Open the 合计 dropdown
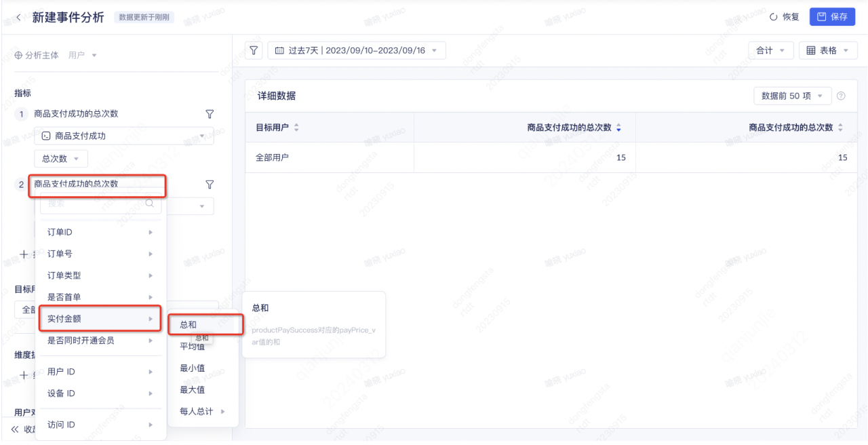 pos(770,50)
